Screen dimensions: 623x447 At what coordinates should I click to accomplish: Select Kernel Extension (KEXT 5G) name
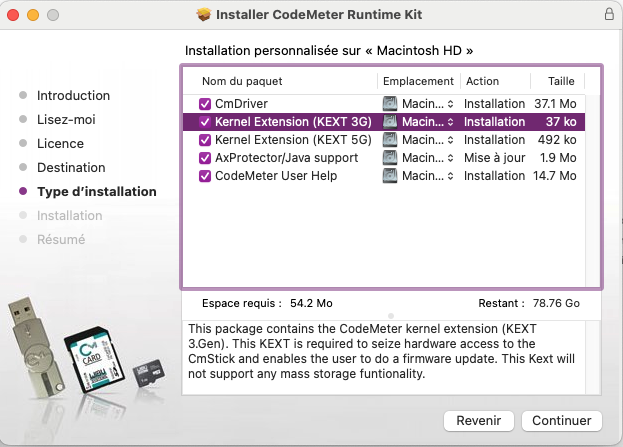tap(293, 139)
